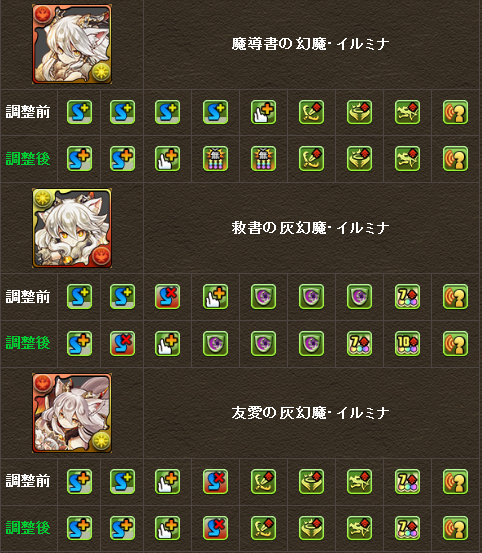Select 友愛の灰幻魔・イルミナ monster portrait
This screenshot has width=482, height=553.
coord(72,413)
